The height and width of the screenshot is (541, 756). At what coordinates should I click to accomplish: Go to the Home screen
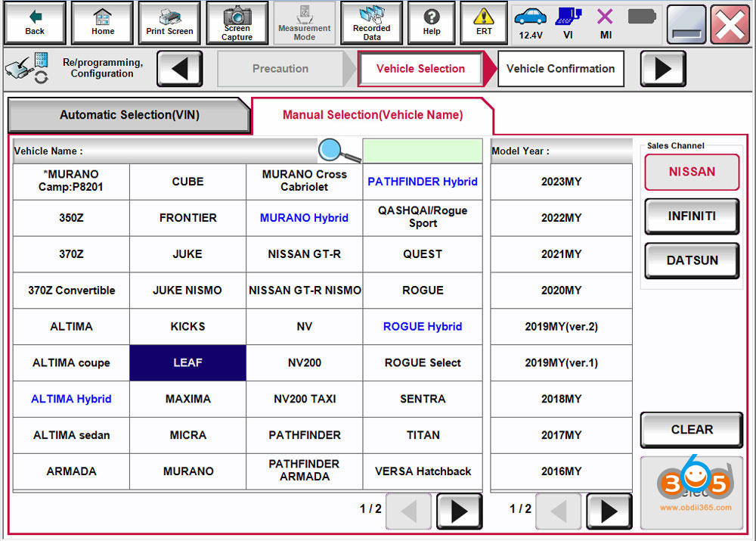tap(103, 23)
